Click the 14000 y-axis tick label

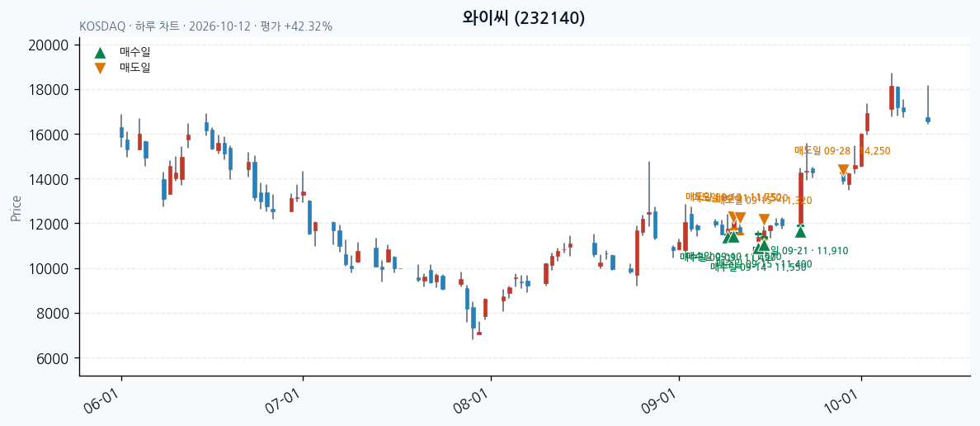click(49, 179)
